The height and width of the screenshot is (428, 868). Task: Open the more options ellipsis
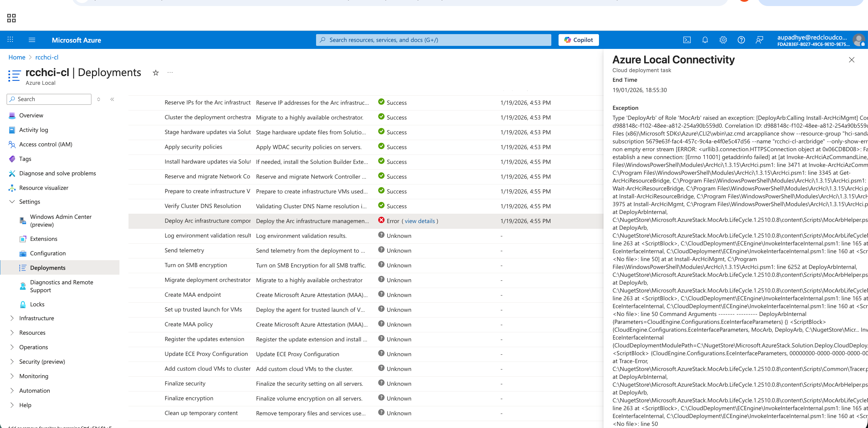pos(170,72)
